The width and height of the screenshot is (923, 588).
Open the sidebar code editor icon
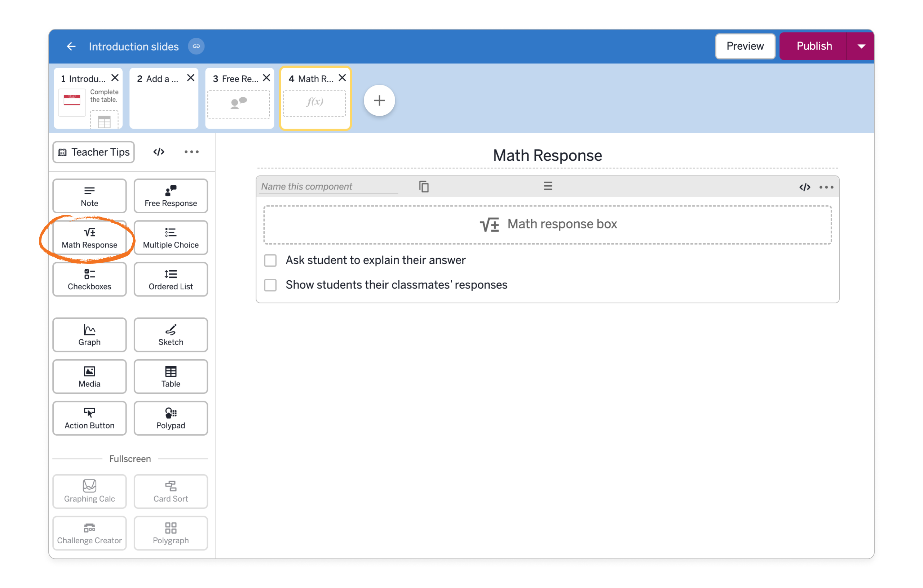coord(159,152)
